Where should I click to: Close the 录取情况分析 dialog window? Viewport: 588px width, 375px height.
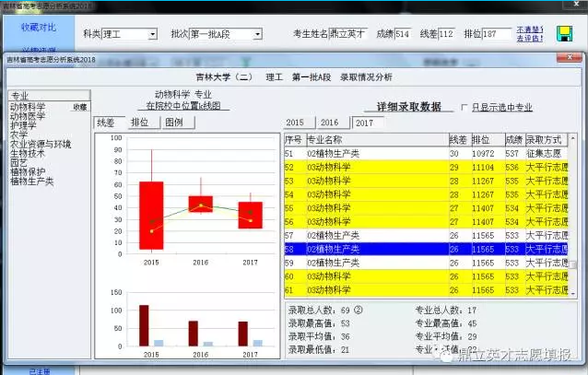pyautogui.click(x=570, y=57)
